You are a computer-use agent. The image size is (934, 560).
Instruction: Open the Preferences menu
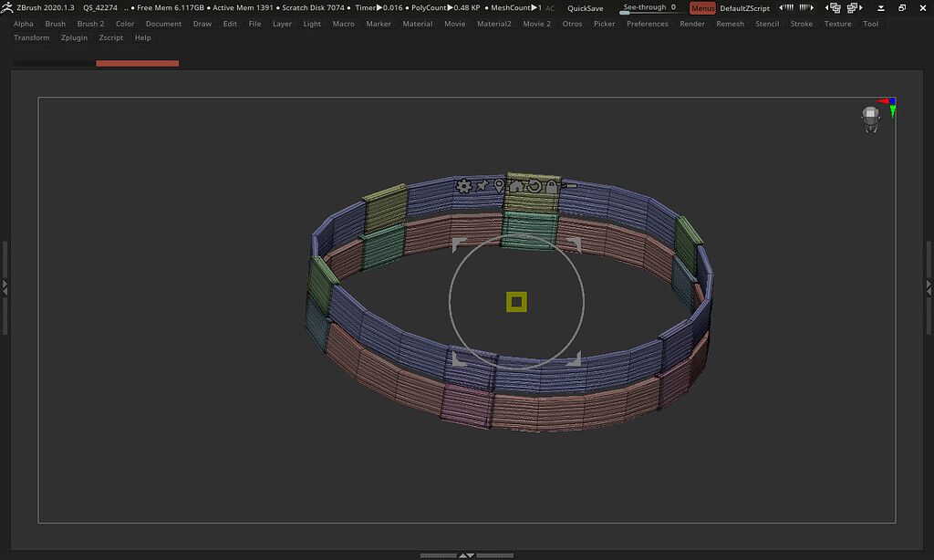pos(647,24)
